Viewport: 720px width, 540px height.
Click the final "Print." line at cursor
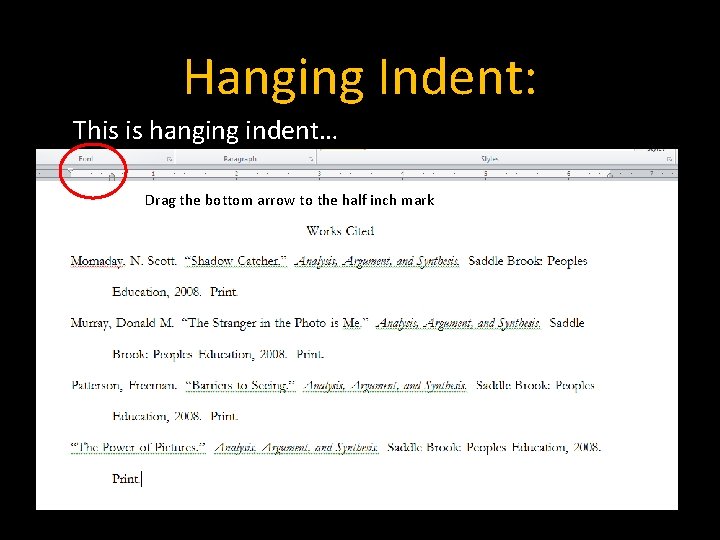(x=126, y=478)
